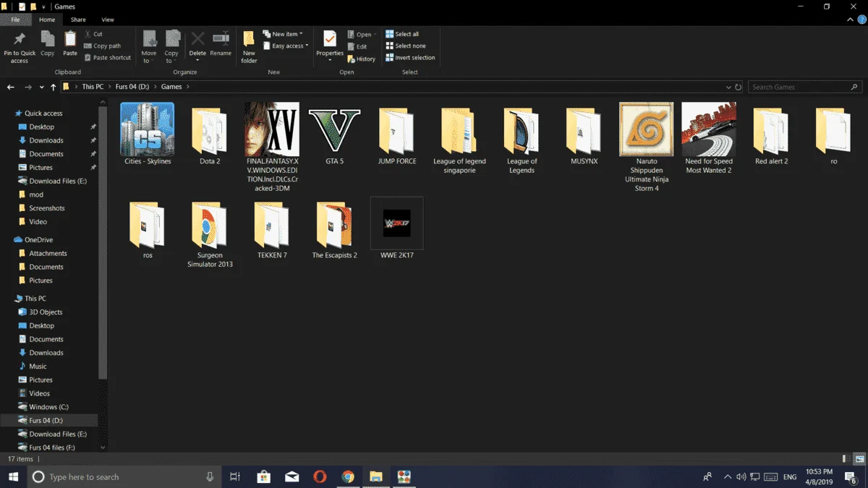Viewport: 868px width, 488px height.
Task: Open the address bar history dropdown
Action: click(728, 87)
